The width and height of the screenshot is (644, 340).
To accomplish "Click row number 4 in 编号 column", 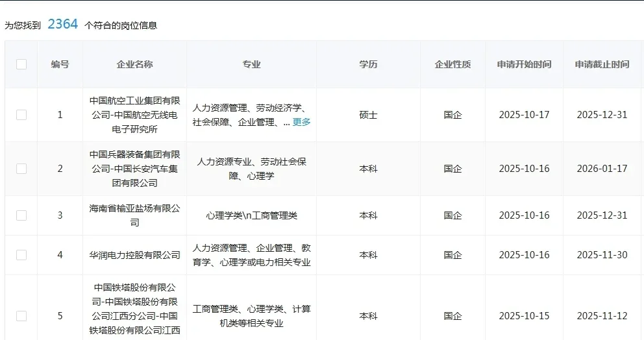I will 60,255.
